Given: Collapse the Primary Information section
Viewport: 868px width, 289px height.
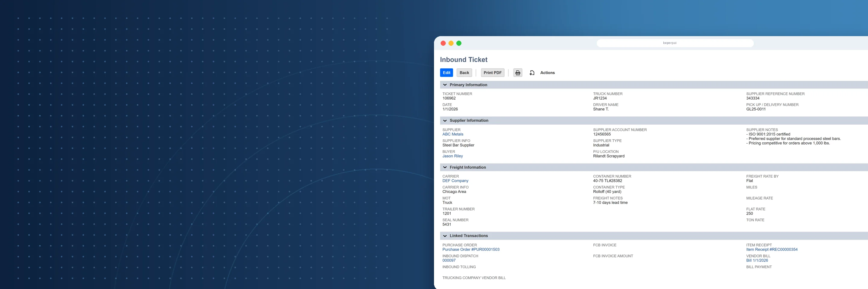Looking at the screenshot, I should [445, 85].
